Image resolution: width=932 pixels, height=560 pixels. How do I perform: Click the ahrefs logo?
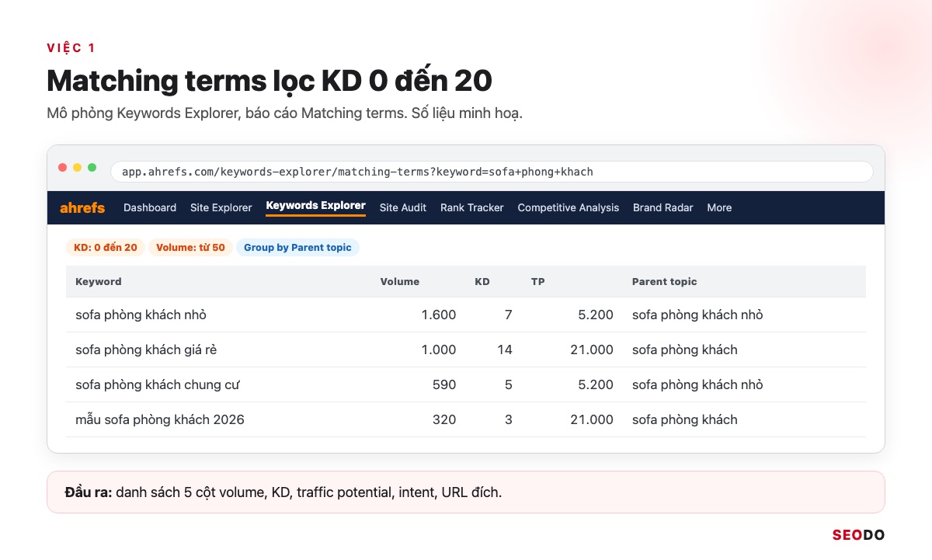tap(82, 207)
